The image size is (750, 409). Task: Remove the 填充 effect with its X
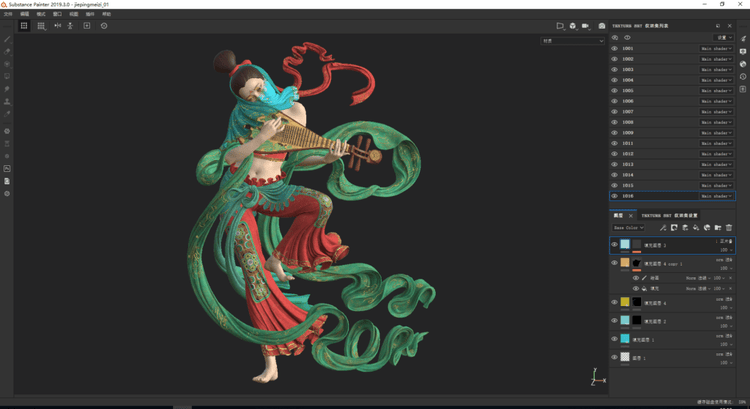coord(730,288)
